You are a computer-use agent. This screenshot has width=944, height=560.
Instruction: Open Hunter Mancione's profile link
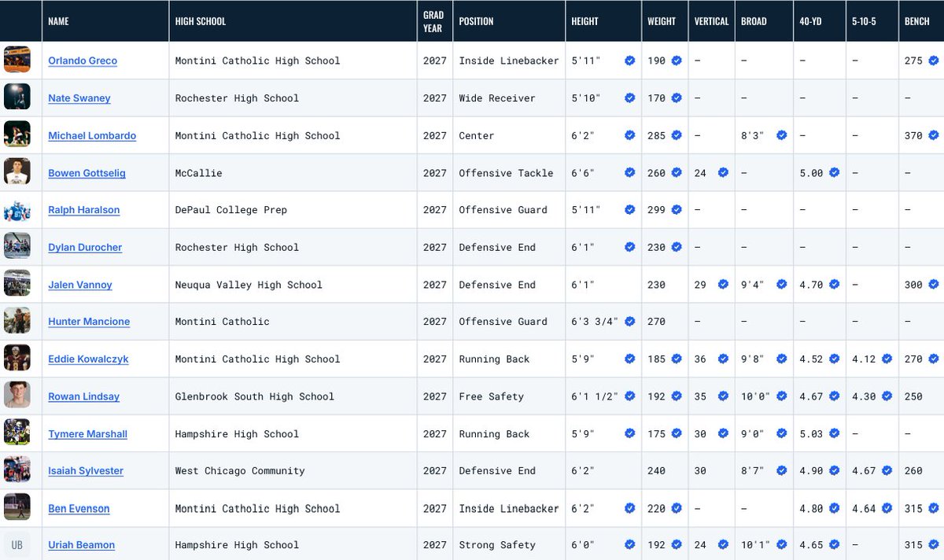point(89,322)
